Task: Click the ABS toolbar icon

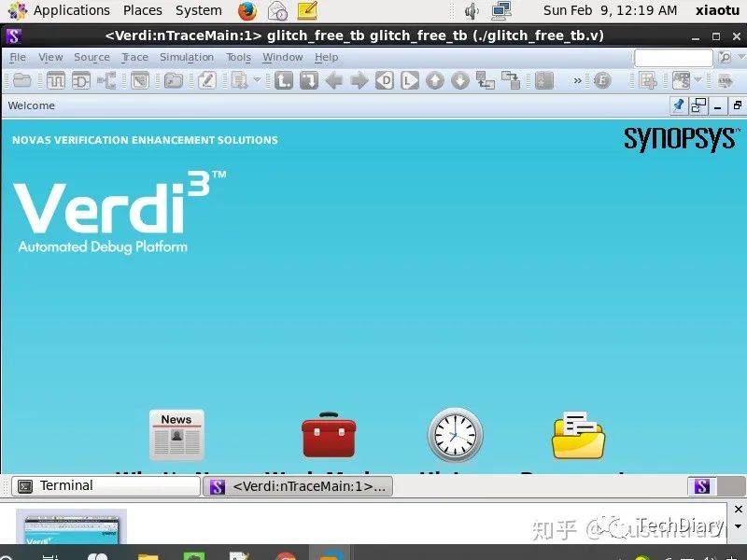Action: (x=682, y=80)
